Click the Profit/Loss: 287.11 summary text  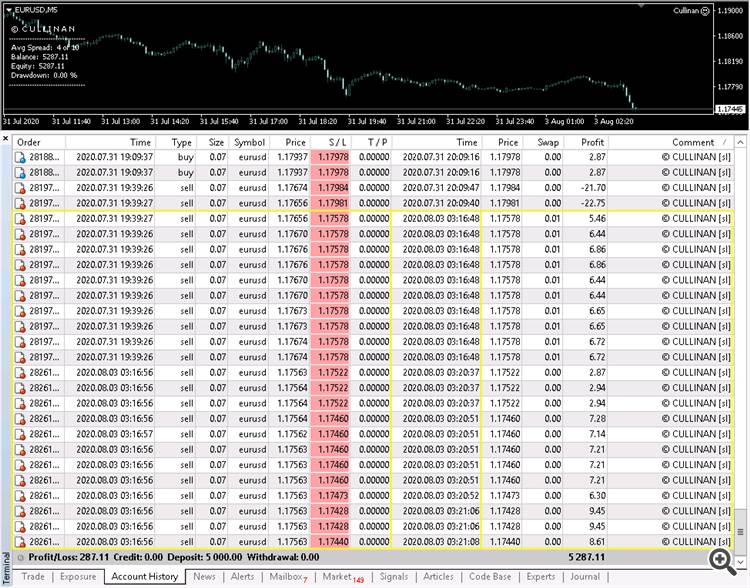coord(68,557)
